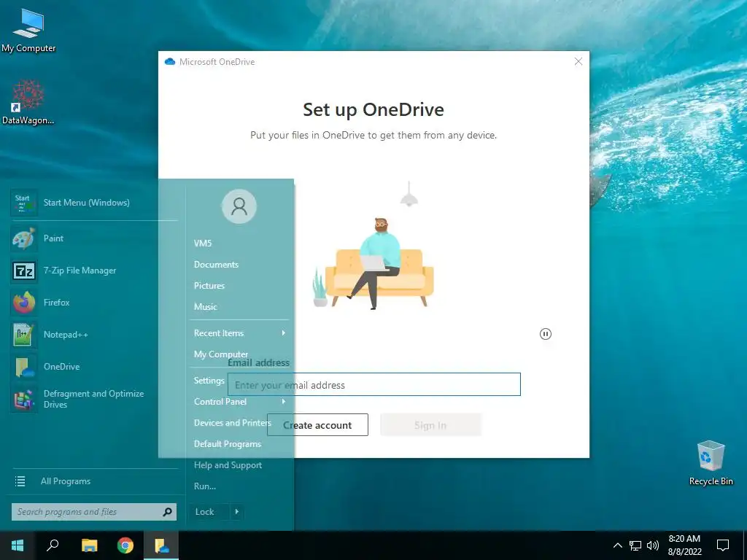Launch Notepad++ from the start menu
747x560 pixels.
[x=94, y=335]
